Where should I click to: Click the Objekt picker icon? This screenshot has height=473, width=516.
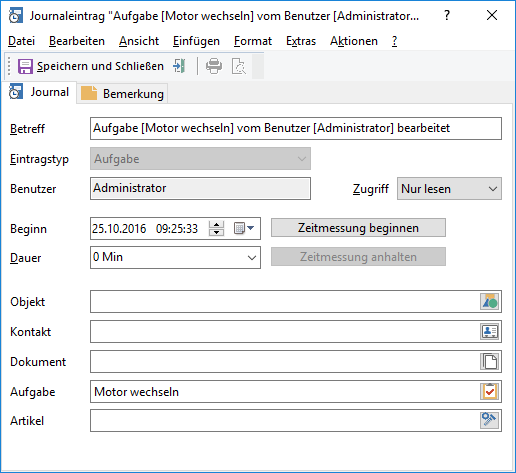(x=489, y=302)
